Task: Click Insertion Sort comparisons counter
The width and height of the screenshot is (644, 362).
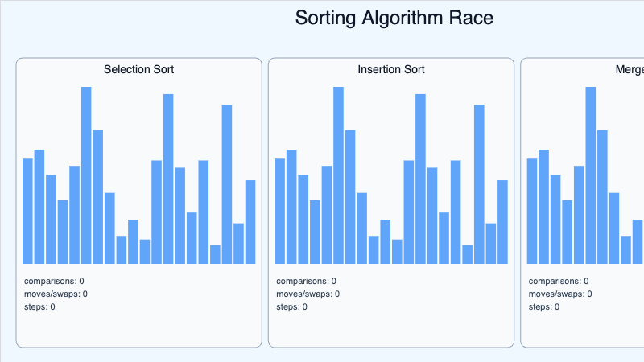Action: coord(307,282)
